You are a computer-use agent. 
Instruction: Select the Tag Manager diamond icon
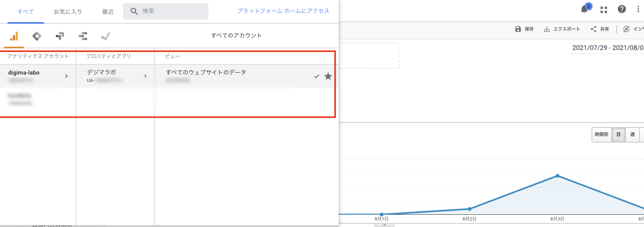37,36
